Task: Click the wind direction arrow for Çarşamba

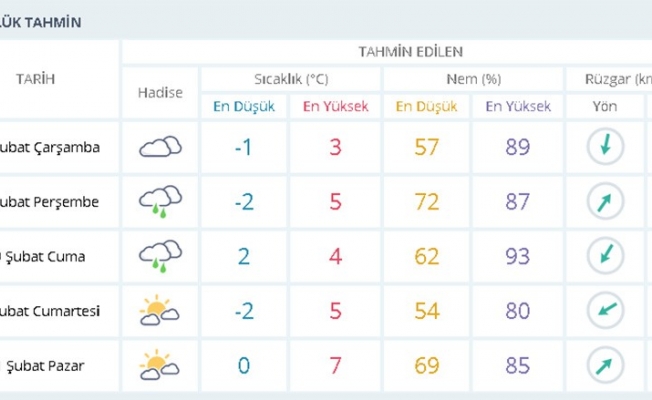Action: click(x=605, y=148)
